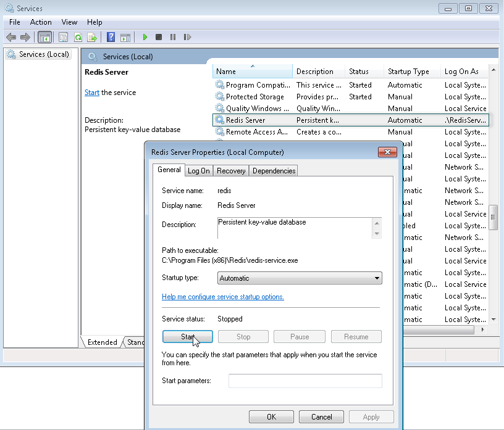Click the Start button in properties dialog
This screenshot has height=430, width=504.
[x=188, y=337]
